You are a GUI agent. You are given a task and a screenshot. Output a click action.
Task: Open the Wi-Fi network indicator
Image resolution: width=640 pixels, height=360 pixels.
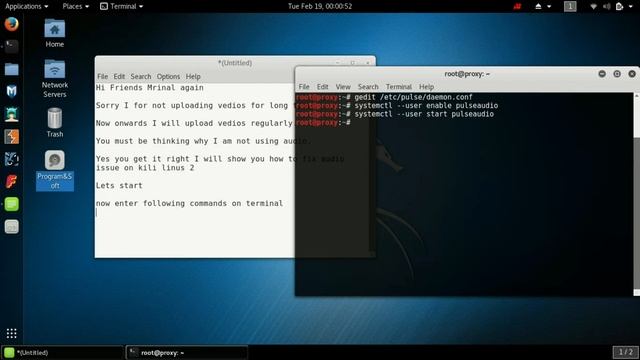(x=593, y=6)
